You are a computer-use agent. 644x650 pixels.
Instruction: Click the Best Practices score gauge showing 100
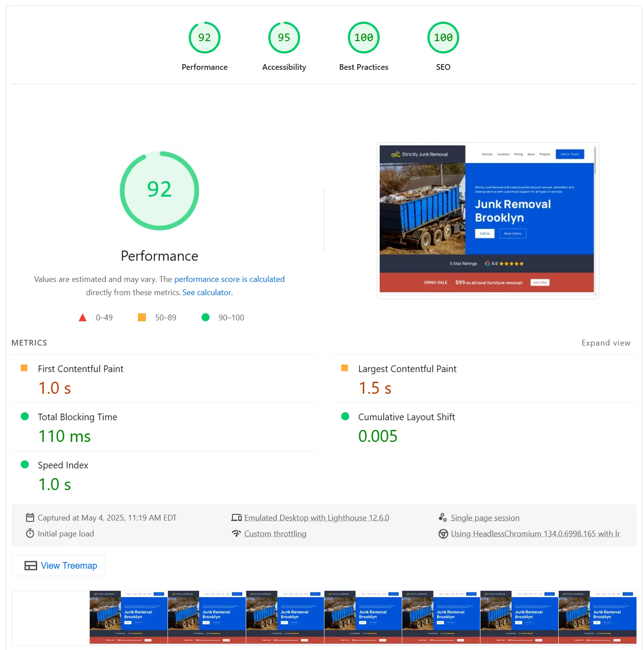[x=363, y=38]
